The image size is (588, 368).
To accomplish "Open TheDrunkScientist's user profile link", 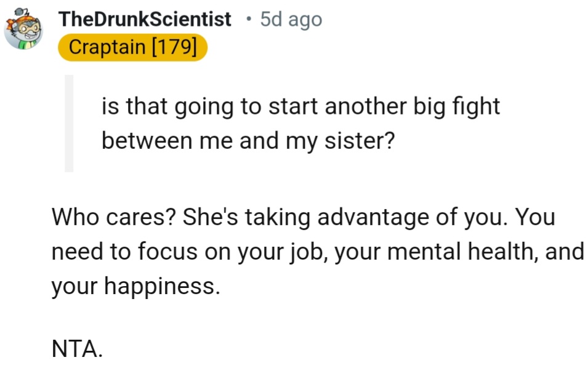I will (145, 19).
